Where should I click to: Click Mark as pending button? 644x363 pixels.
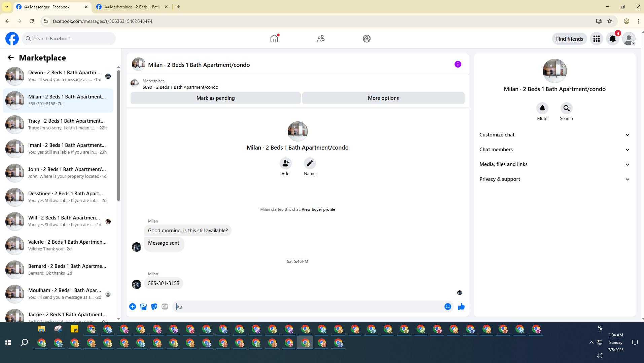[x=216, y=98]
